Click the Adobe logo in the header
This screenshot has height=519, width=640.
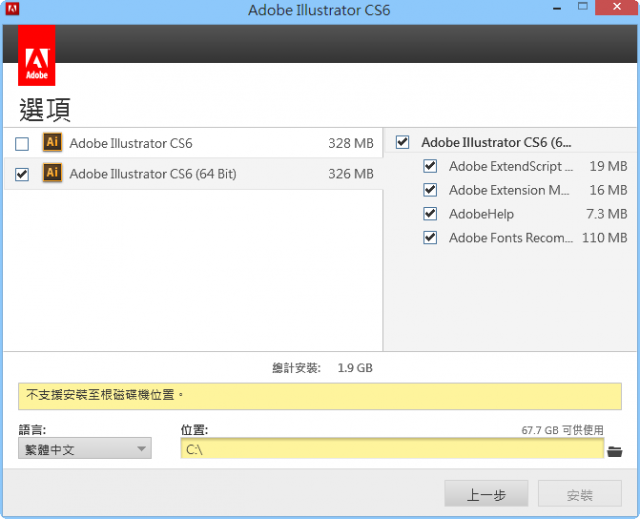[37, 55]
